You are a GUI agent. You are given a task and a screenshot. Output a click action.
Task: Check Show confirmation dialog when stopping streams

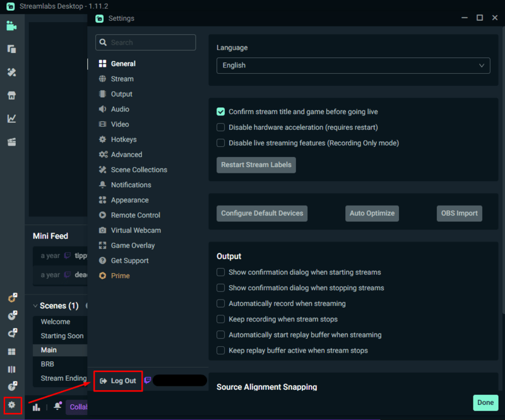click(220, 288)
